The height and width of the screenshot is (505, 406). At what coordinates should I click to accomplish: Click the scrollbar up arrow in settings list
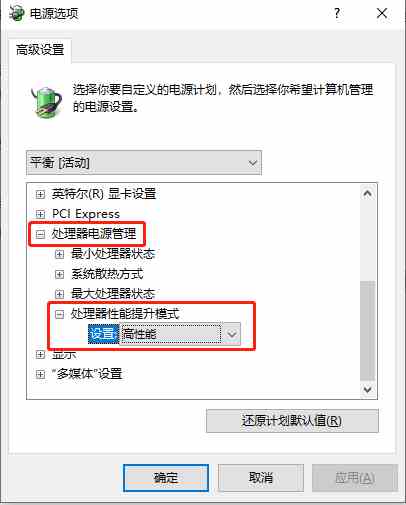(368, 194)
